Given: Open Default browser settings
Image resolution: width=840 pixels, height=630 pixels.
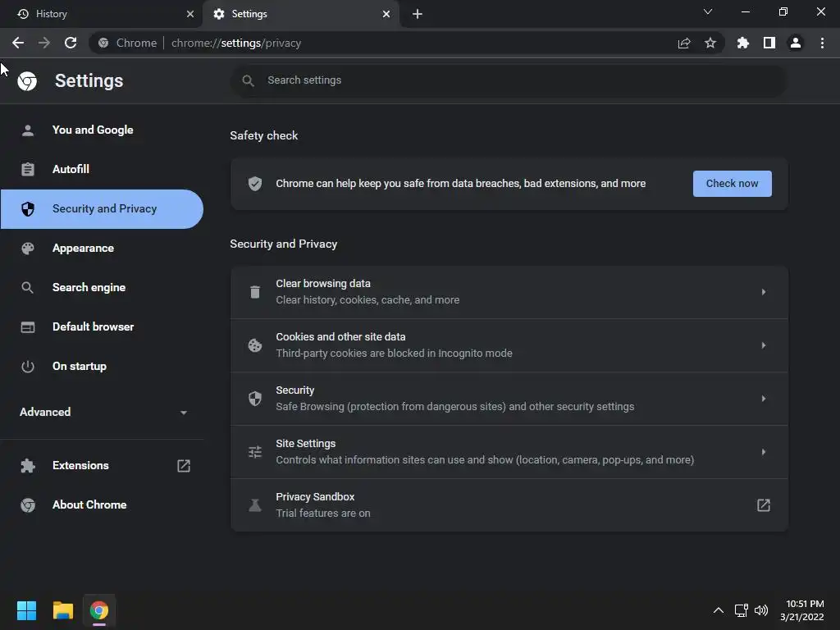Looking at the screenshot, I should click(x=102, y=326).
